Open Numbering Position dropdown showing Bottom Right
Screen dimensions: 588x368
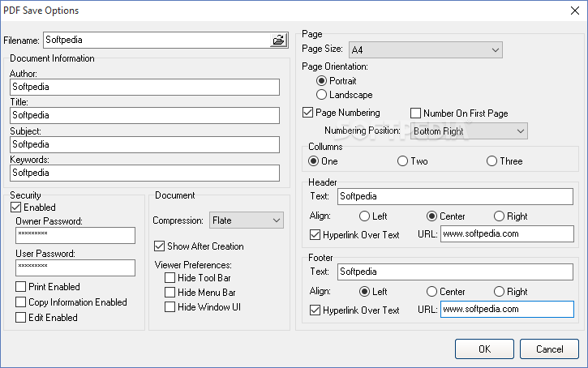[x=469, y=131]
